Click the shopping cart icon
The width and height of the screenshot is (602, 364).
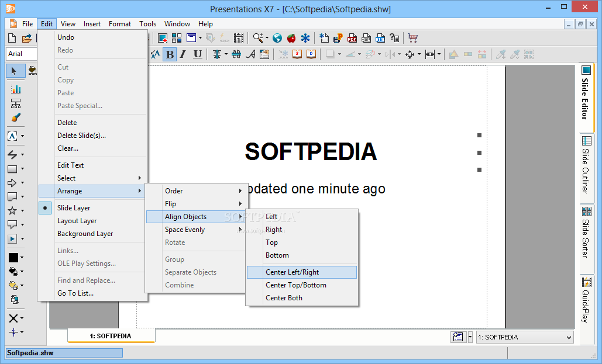413,38
